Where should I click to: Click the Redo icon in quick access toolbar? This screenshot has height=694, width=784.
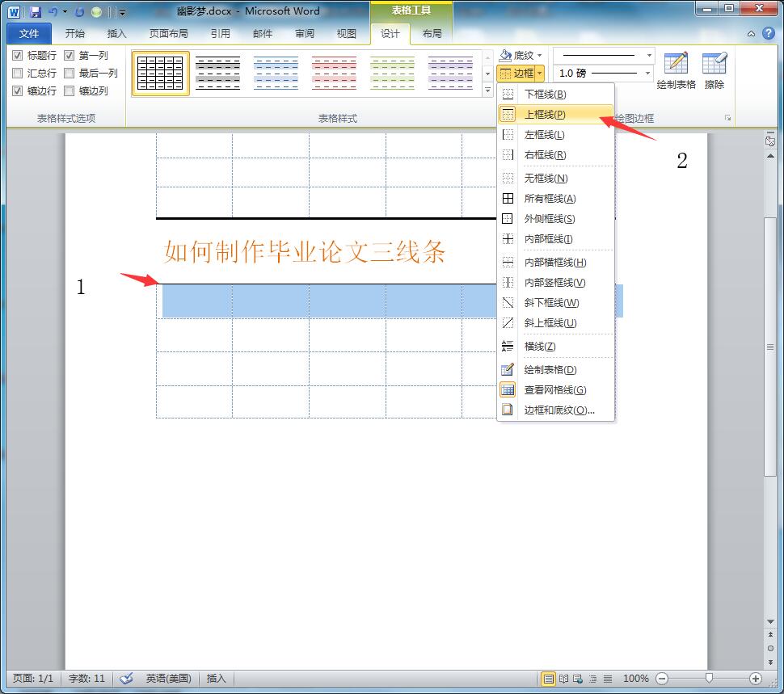point(79,11)
